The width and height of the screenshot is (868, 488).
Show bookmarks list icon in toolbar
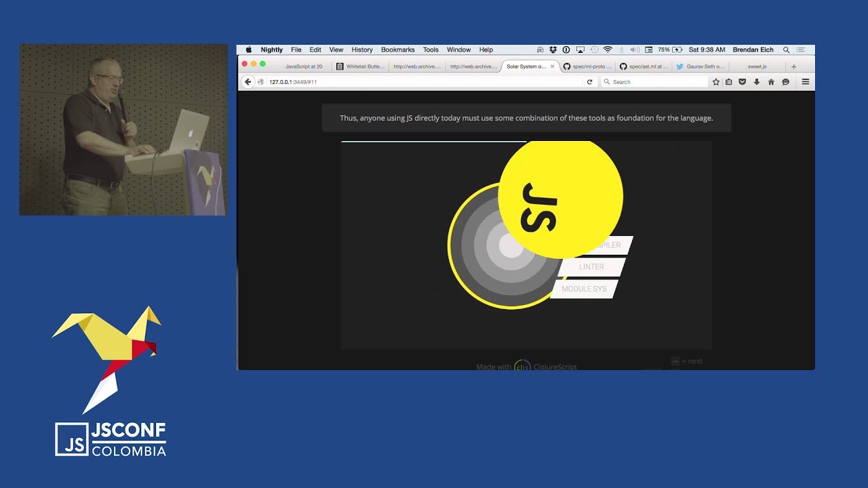[729, 82]
